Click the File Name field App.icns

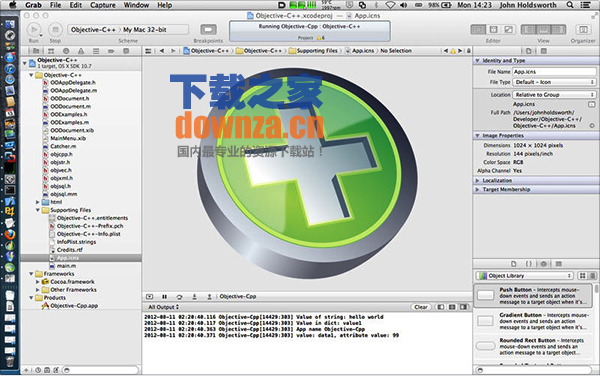(x=554, y=72)
